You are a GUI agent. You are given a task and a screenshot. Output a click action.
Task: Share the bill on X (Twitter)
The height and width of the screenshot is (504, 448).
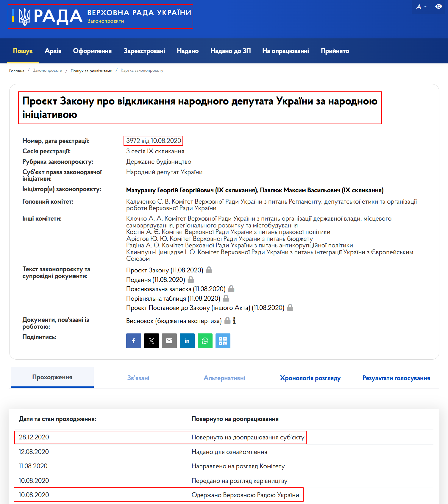(x=152, y=341)
